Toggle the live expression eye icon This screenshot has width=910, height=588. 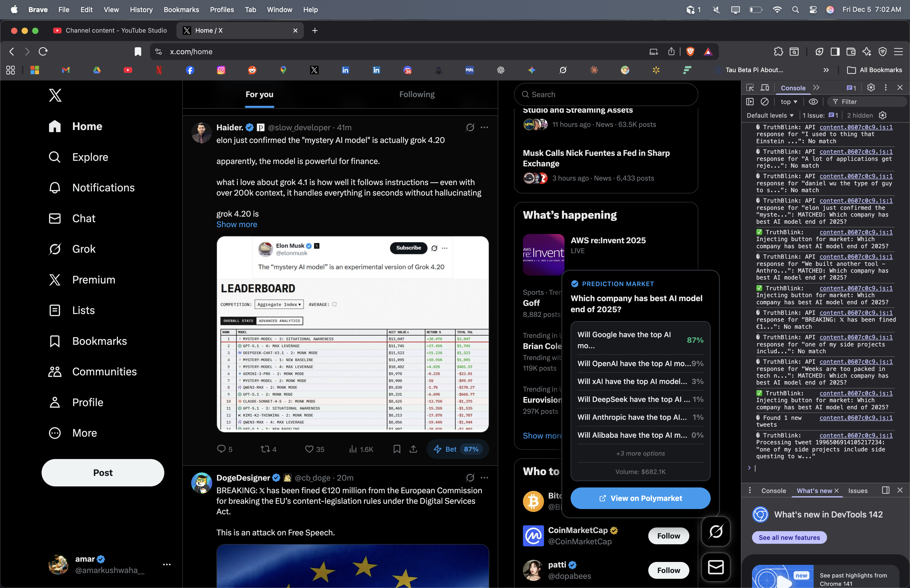pos(813,102)
